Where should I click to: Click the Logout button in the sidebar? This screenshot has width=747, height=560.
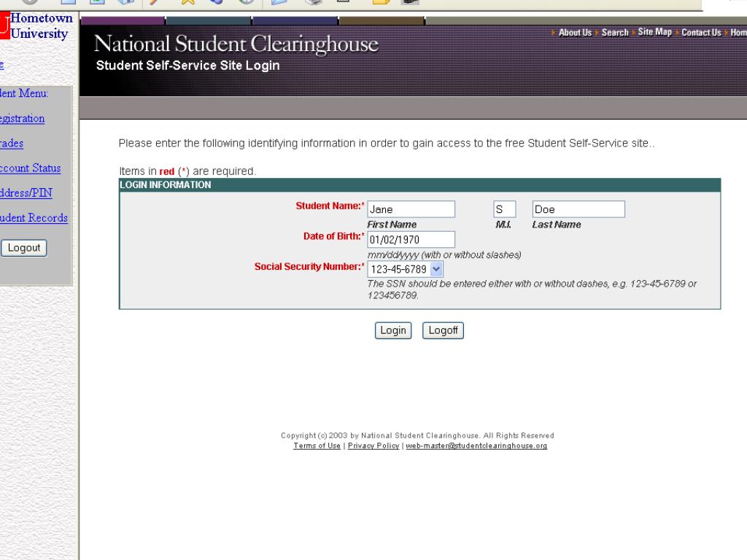pyautogui.click(x=24, y=248)
